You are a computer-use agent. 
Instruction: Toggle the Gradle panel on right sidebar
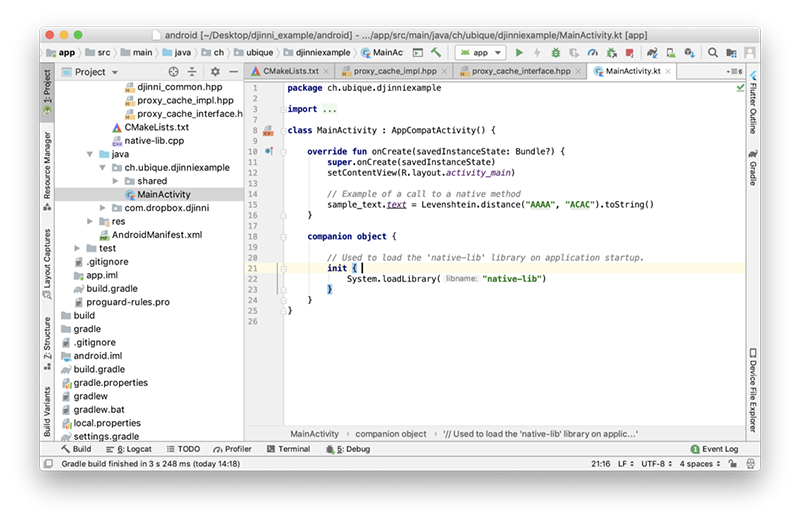pos(752,172)
